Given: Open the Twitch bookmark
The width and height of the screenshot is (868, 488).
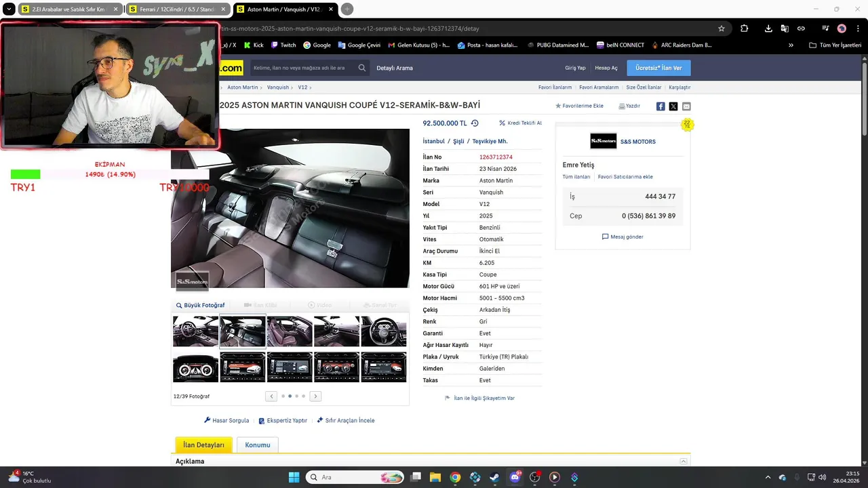Looking at the screenshot, I should pos(283,45).
